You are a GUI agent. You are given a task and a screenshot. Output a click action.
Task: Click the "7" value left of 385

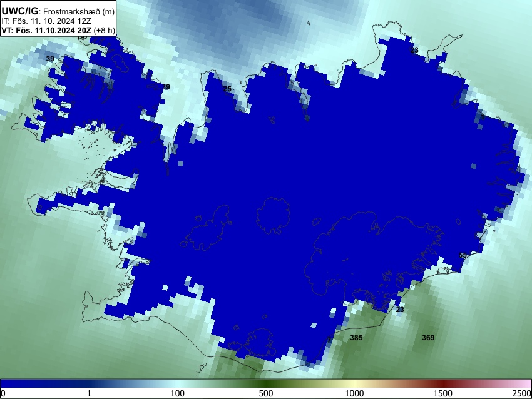pyautogui.click(x=329, y=340)
